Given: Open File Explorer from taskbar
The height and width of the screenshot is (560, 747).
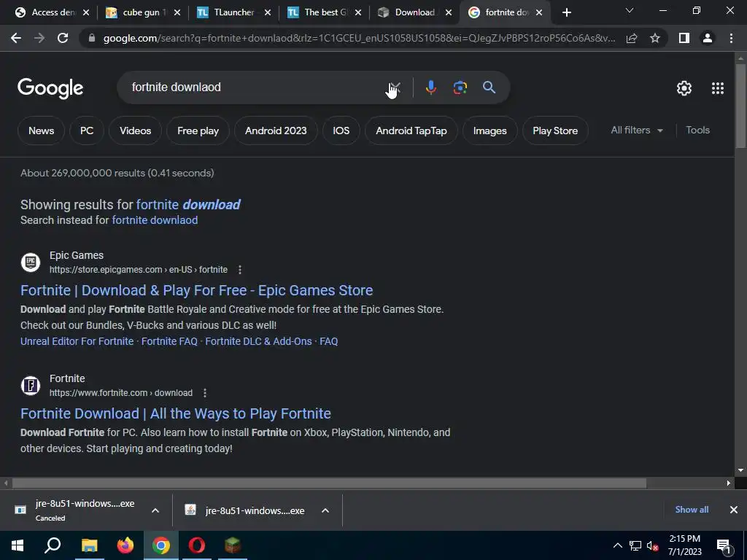Looking at the screenshot, I should tap(89, 545).
